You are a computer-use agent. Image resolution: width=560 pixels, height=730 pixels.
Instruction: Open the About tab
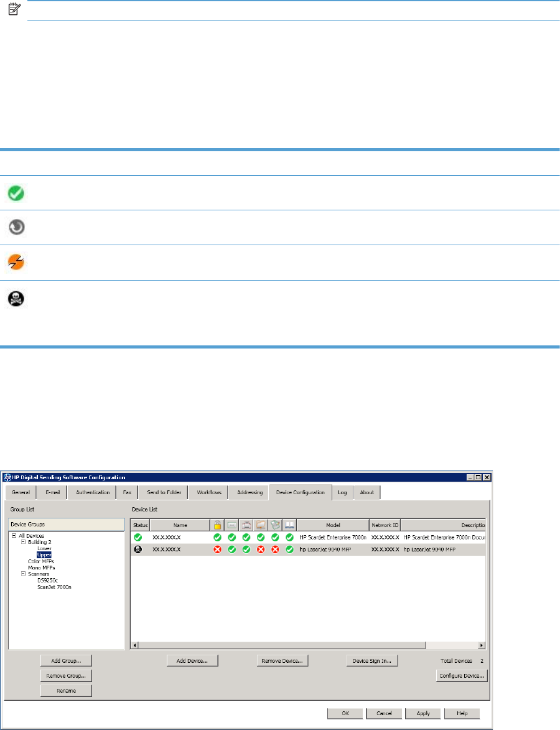point(367,492)
